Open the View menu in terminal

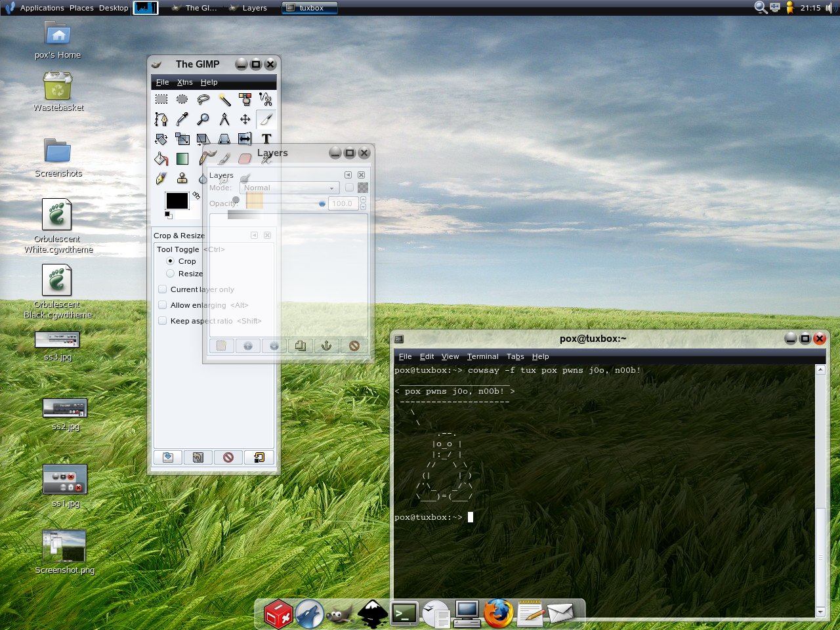tap(450, 356)
